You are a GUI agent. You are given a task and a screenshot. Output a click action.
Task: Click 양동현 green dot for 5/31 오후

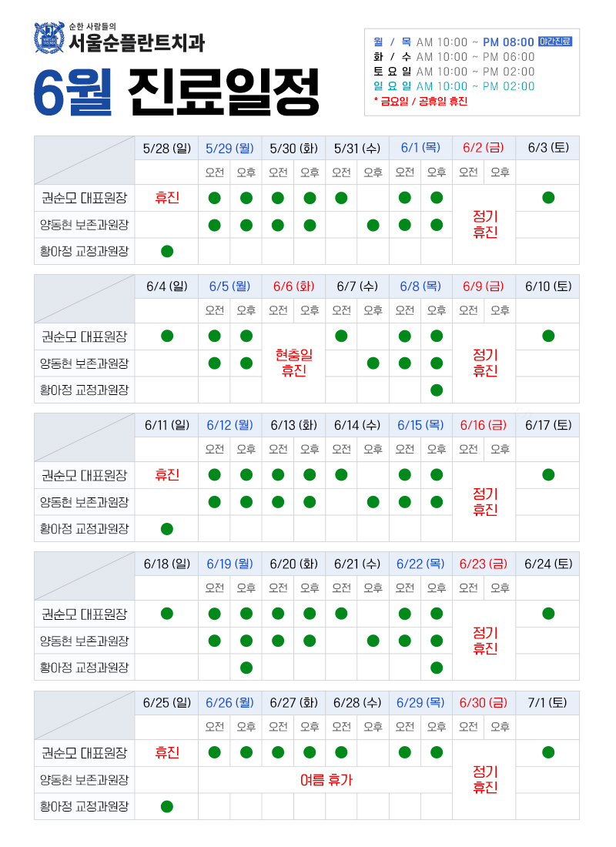(x=373, y=225)
